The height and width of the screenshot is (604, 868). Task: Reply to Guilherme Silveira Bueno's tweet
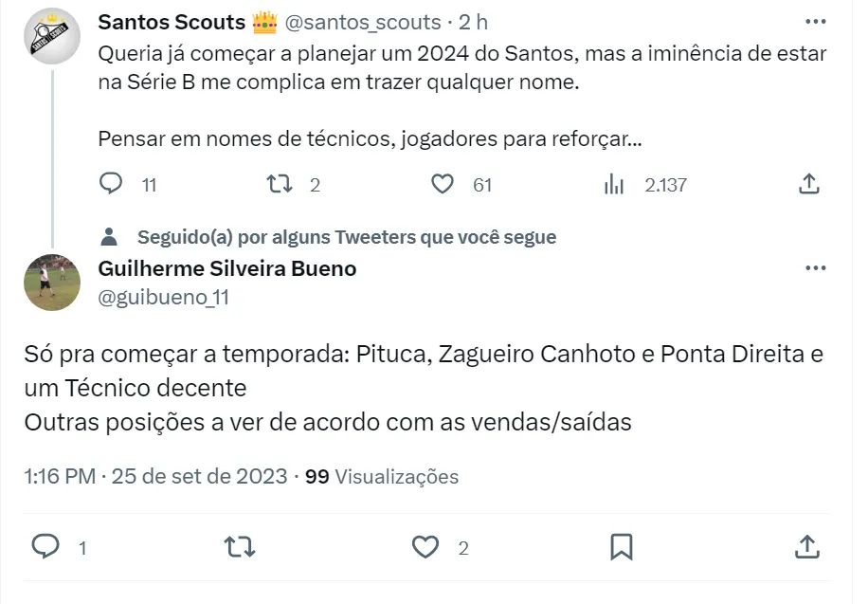coord(46,546)
